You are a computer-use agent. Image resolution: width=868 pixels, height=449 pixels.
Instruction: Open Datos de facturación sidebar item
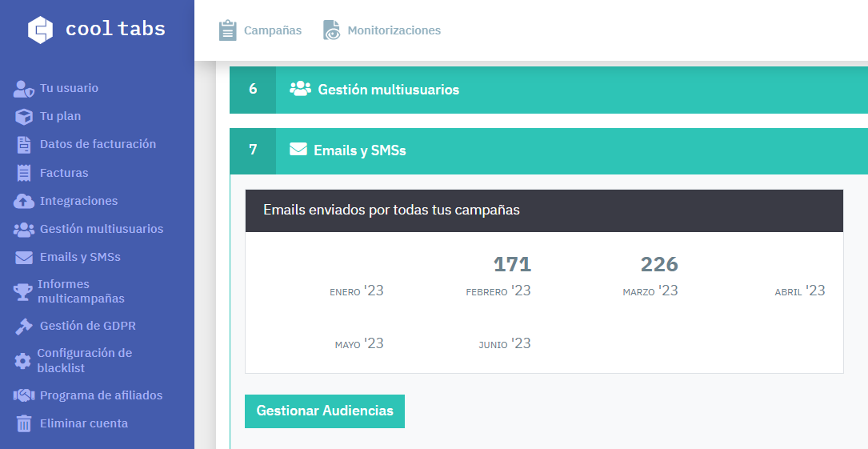click(98, 144)
